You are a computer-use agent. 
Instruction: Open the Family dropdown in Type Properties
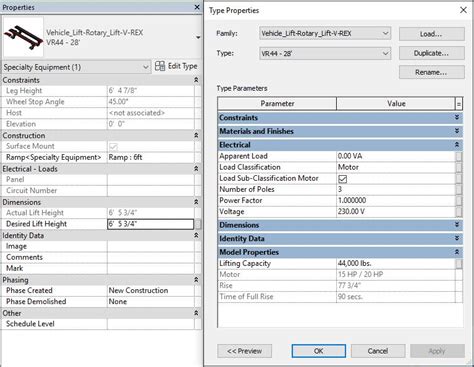[x=325, y=33]
